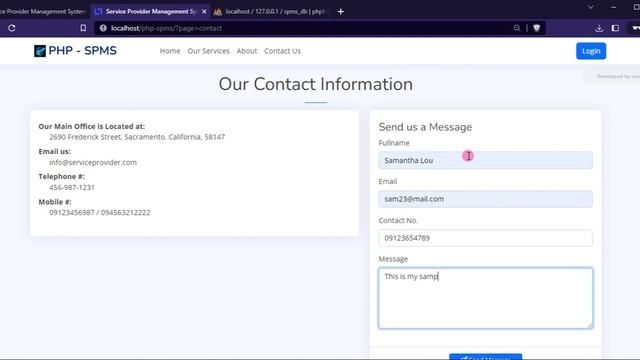
Task: Click the Send Message button at bottom
Action: coord(485,357)
